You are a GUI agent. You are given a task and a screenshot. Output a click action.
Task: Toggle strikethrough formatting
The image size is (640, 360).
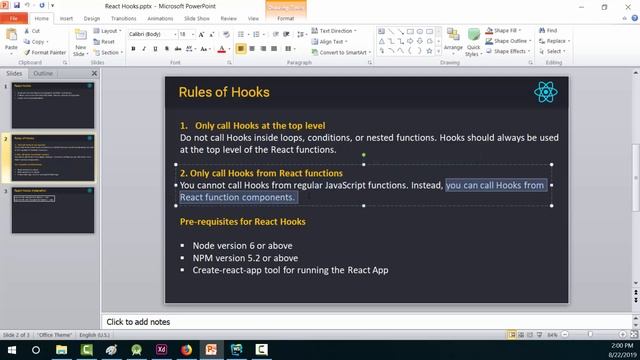click(x=178, y=49)
